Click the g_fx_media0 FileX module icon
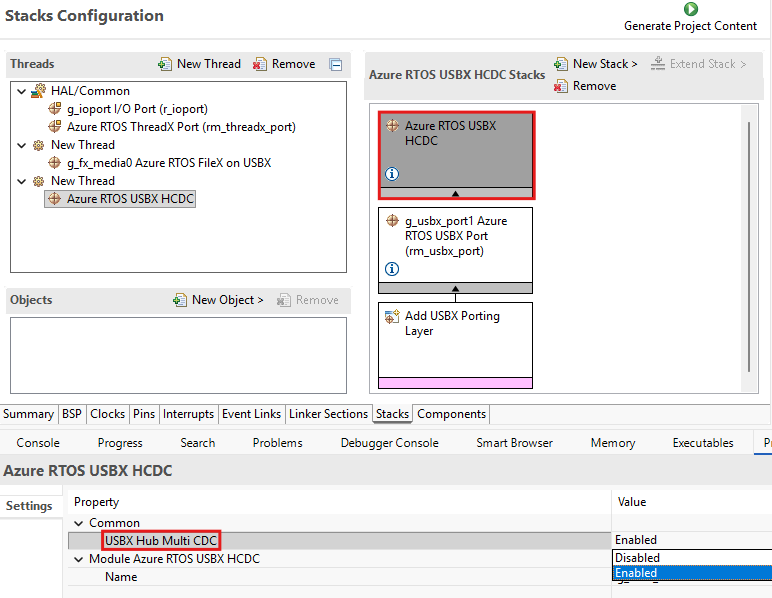Viewport: 772px width, 598px height. point(55,162)
